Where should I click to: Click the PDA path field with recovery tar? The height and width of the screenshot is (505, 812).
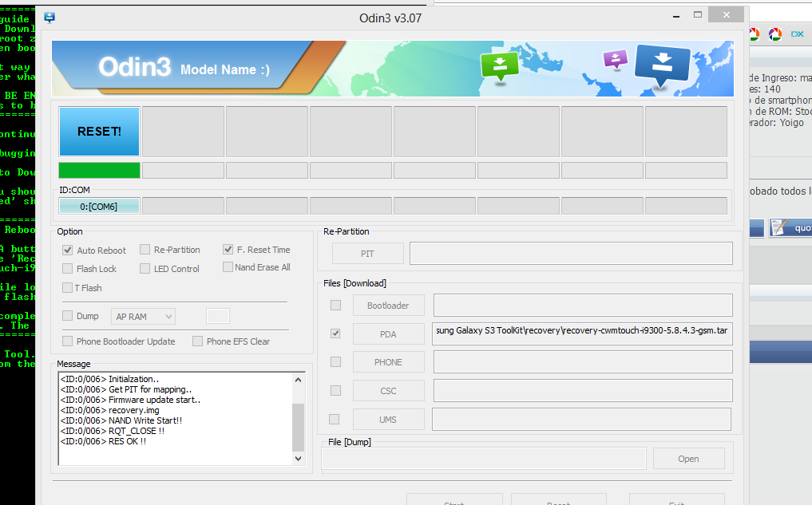pos(583,333)
